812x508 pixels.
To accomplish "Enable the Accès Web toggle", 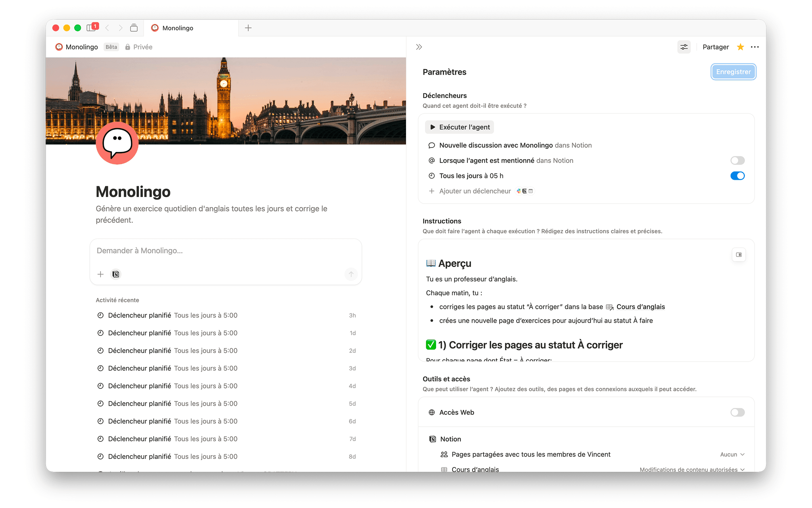I will point(737,412).
